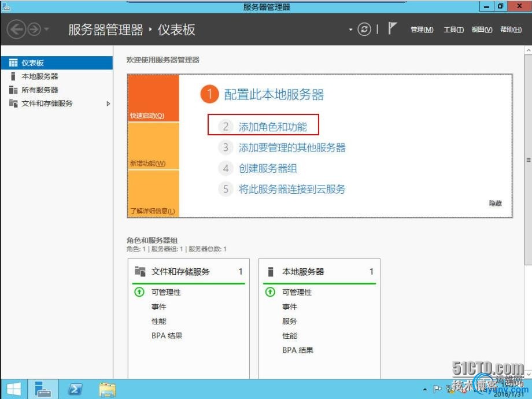Open 性能 in 文件和存储服务 tile

tap(159, 322)
